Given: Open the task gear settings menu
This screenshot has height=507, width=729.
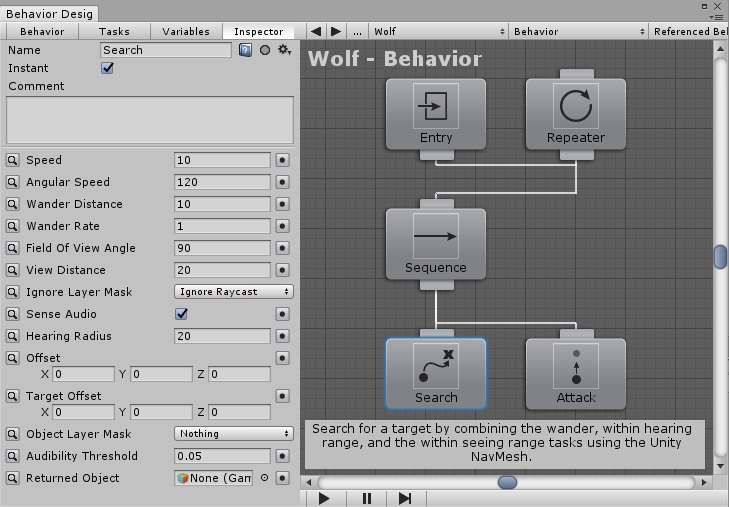Looking at the screenshot, I should [284, 49].
